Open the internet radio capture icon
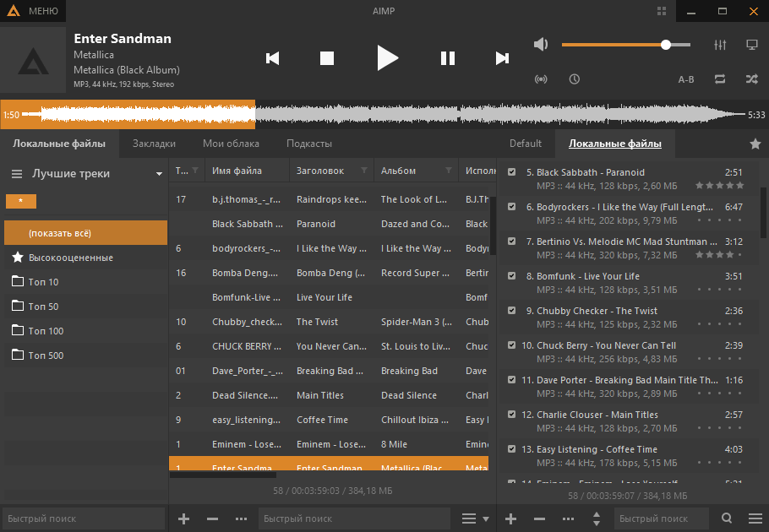The width and height of the screenshot is (769, 532). coord(541,79)
